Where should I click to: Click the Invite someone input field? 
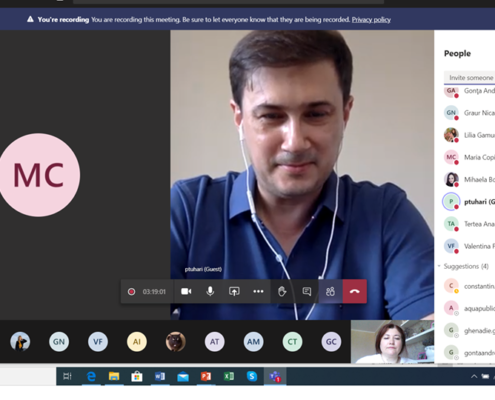pos(469,78)
